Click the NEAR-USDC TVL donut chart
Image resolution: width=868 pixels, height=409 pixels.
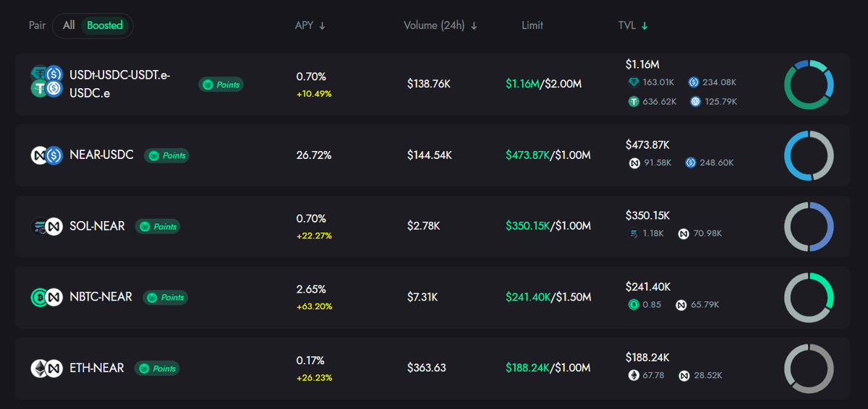[809, 155]
